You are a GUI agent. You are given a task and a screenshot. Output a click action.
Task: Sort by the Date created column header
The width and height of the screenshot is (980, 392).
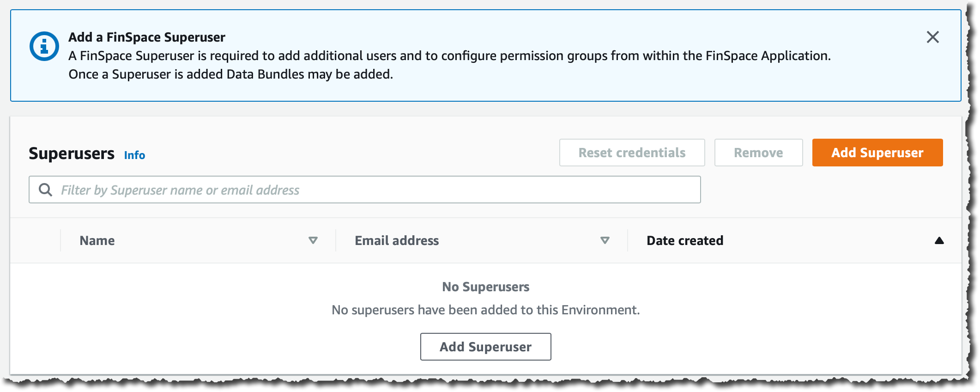pos(685,240)
